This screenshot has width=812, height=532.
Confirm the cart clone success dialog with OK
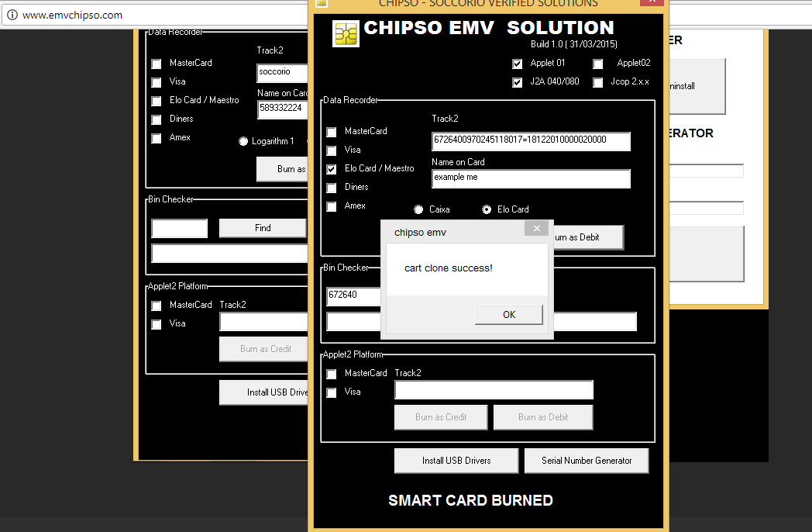click(509, 315)
